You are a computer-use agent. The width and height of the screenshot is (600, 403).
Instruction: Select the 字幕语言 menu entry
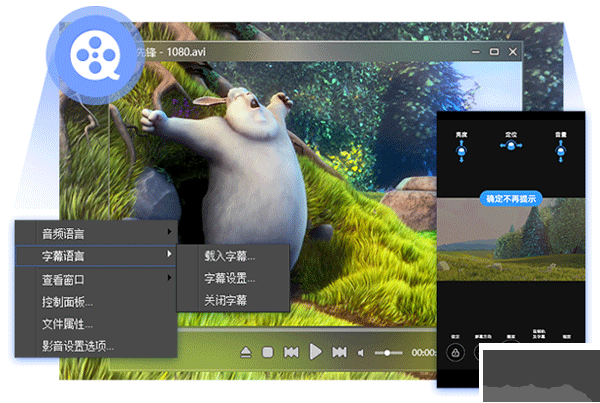click(96, 256)
